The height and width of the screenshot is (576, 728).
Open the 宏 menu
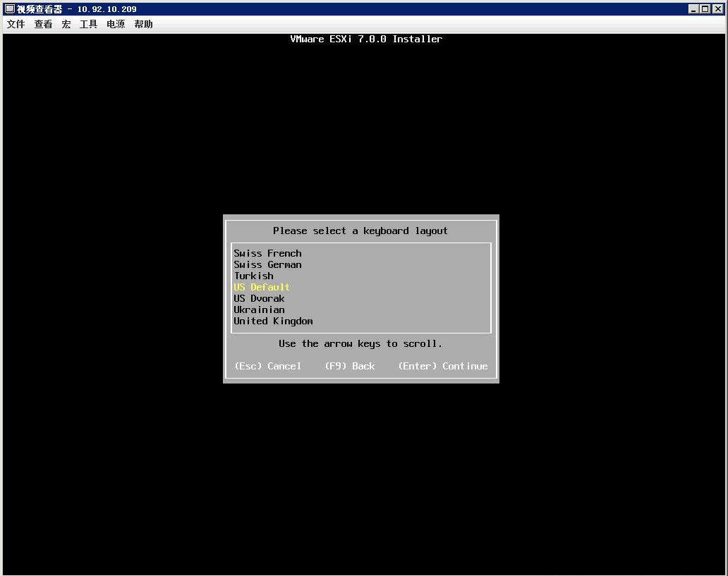[66, 23]
